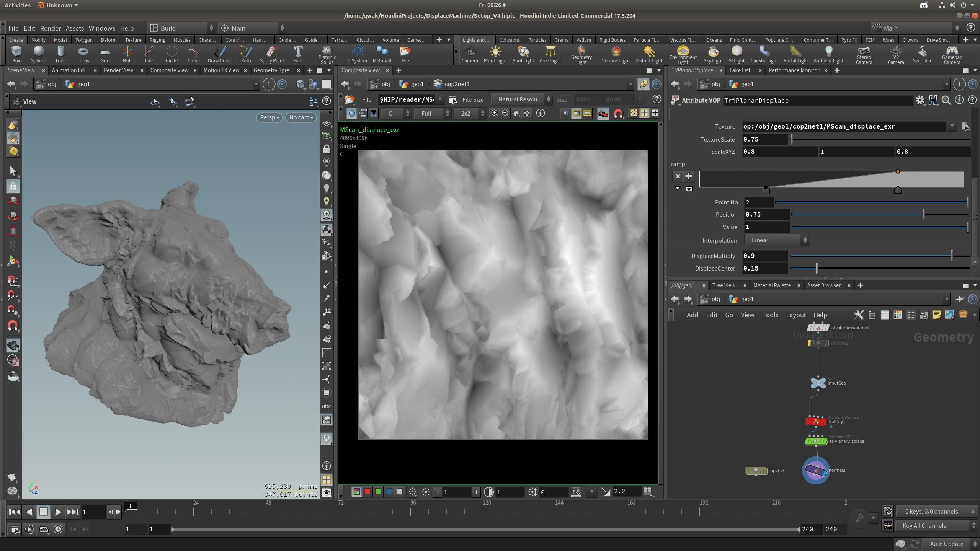Toggle the real time playback button
Image resolution: width=980 pixels, height=551 pixels.
tap(58, 529)
